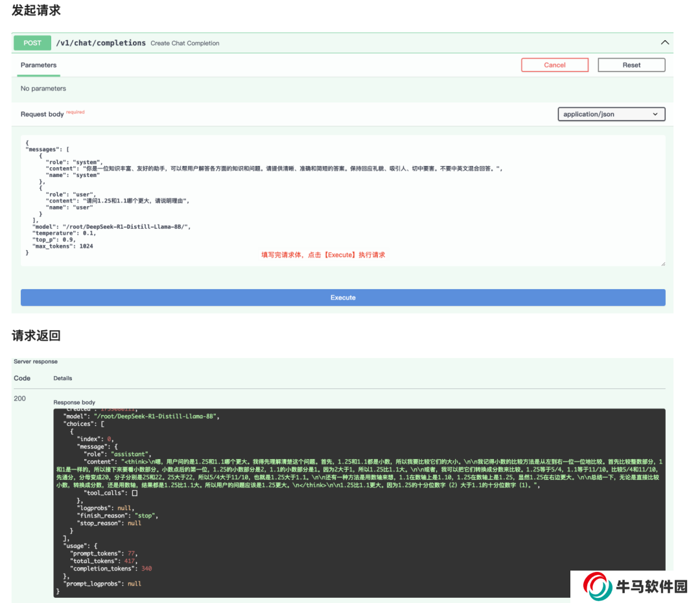The height and width of the screenshot is (603, 700).
Task: Click the Server response heading
Action: pos(36,361)
